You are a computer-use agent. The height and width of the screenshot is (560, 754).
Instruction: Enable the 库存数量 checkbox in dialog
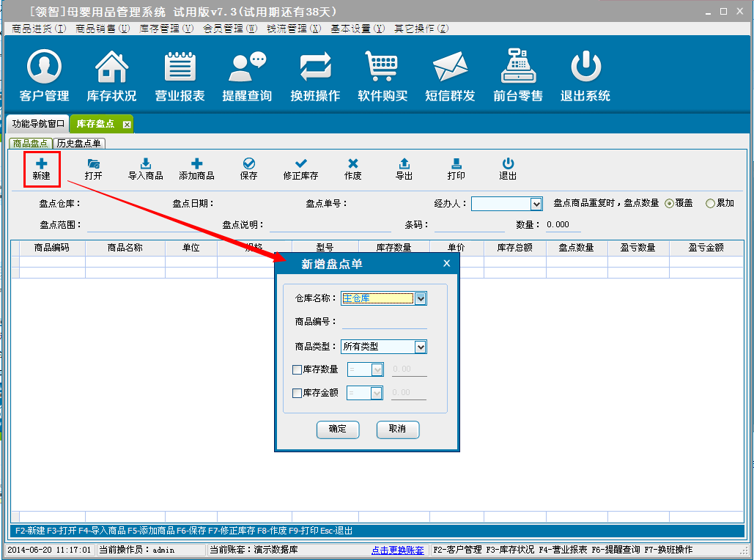[x=297, y=370]
